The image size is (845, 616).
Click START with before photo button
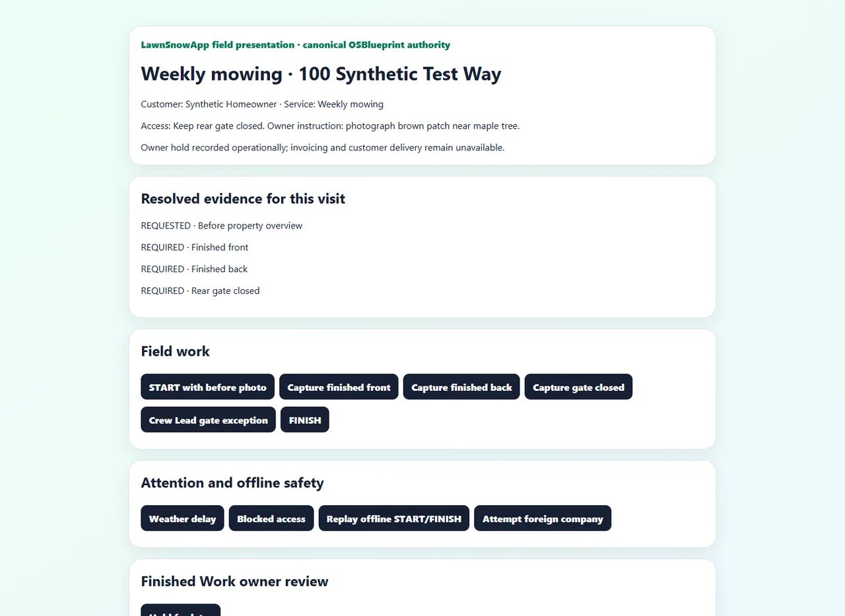tap(208, 387)
